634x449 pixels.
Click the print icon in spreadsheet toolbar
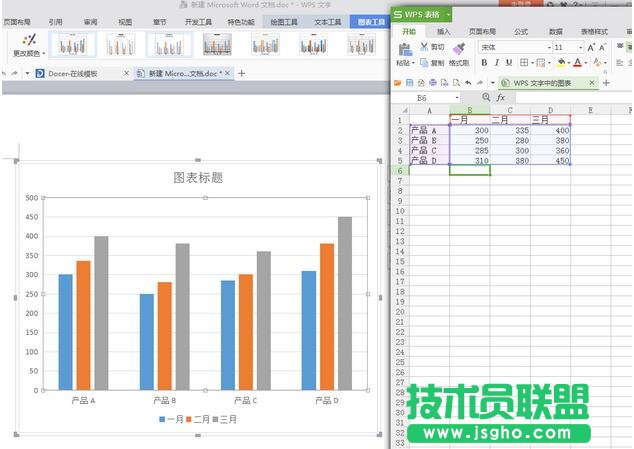pos(433,83)
